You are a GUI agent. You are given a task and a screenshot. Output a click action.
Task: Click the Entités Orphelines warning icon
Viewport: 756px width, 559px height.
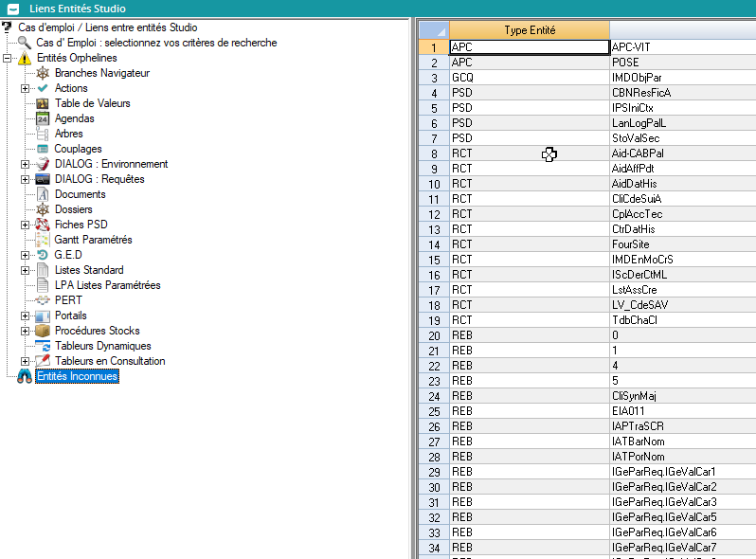click(25, 58)
